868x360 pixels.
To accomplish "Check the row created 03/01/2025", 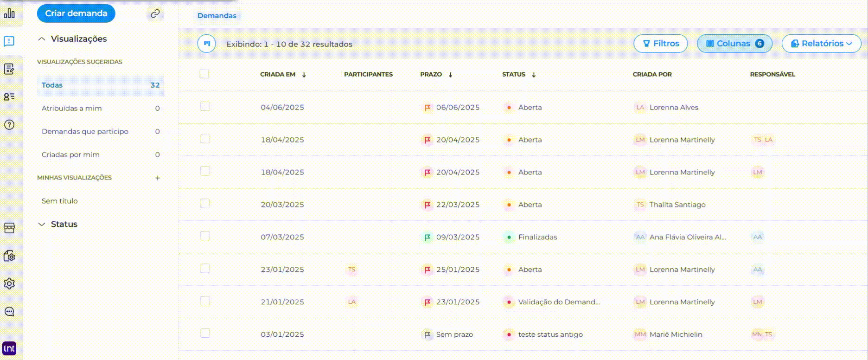I will point(205,334).
